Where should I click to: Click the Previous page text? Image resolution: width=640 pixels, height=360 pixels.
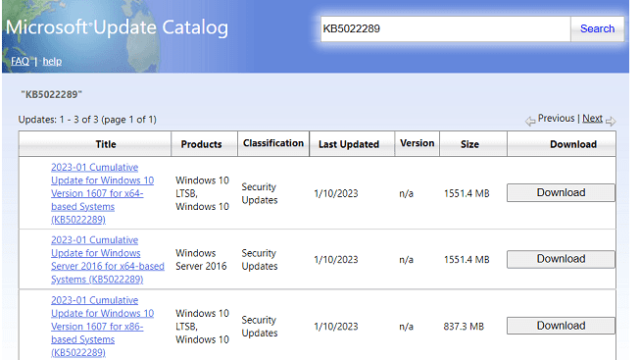[x=556, y=118]
